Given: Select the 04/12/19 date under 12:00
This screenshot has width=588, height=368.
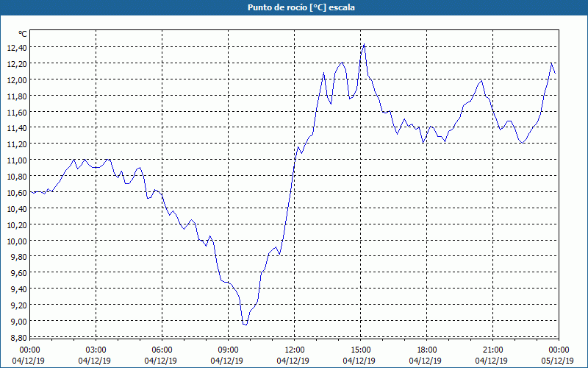Looking at the screenshot, I should point(293,361).
